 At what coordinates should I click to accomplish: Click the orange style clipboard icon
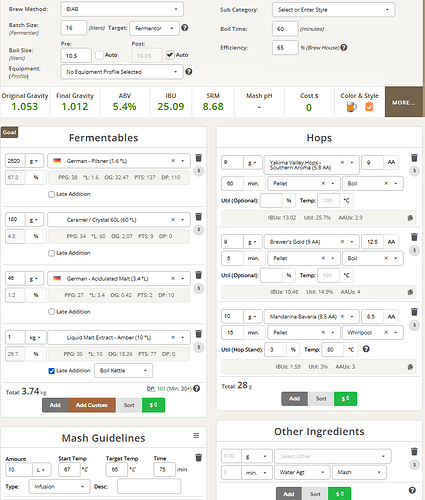369,107
